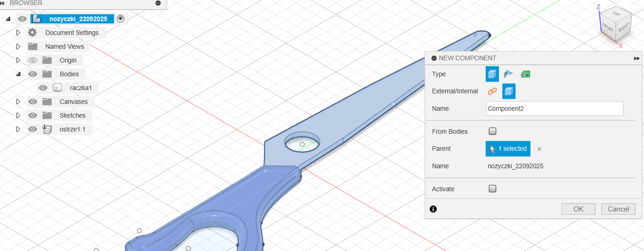Expand the Document Settings node
Image resolution: width=644 pixels, height=251 pixels.
coord(18,33)
